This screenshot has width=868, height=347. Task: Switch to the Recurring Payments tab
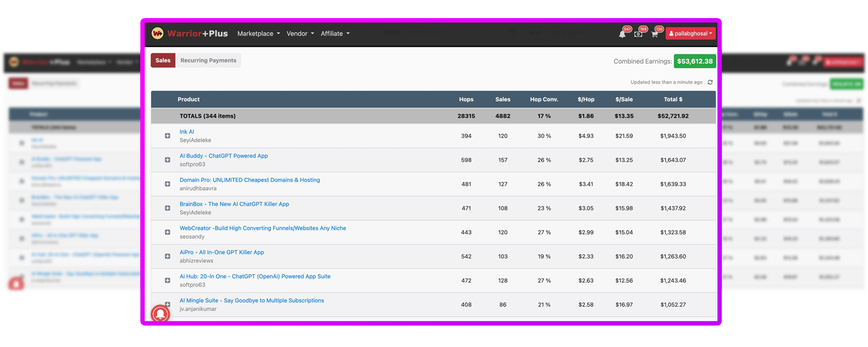pyautogui.click(x=208, y=60)
